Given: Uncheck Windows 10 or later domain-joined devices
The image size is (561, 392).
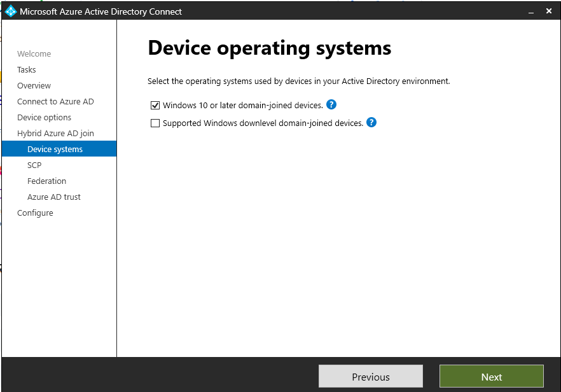Looking at the screenshot, I should 155,106.
